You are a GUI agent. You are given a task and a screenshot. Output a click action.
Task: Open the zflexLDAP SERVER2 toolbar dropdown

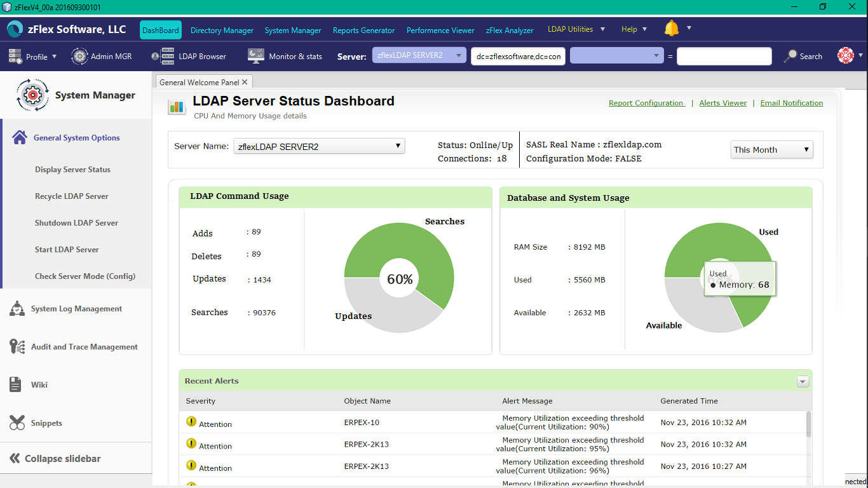[x=419, y=55]
